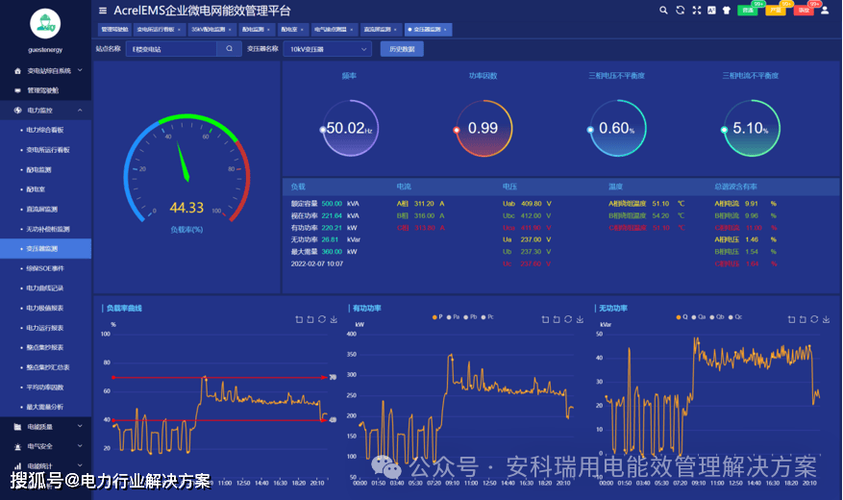Open 最大需量分析 in the sidebar
Image resolution: width=843 pixels, height=500 pixels.
46,406
